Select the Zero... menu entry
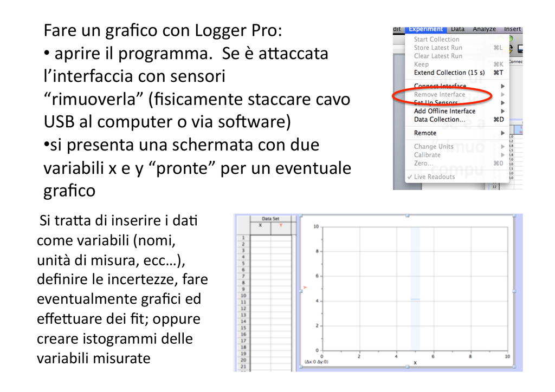The height and width of the screenshot is (392, 555). coord(423,164)
